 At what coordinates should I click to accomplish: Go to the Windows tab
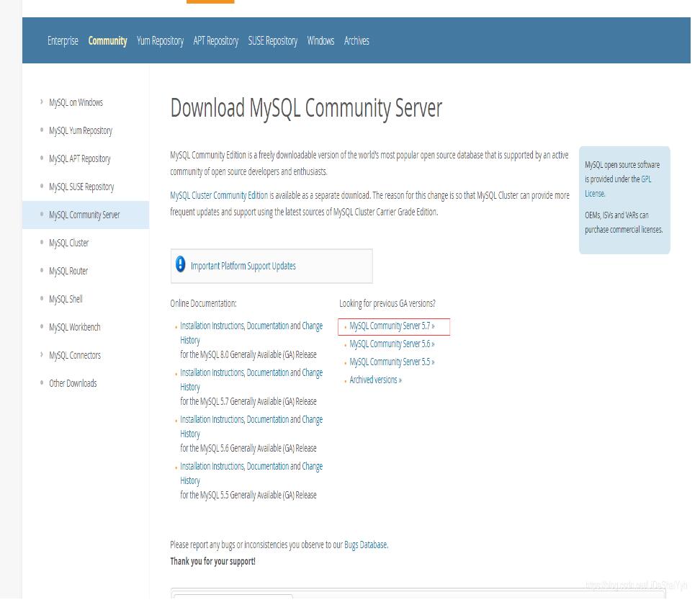point(320,41)
